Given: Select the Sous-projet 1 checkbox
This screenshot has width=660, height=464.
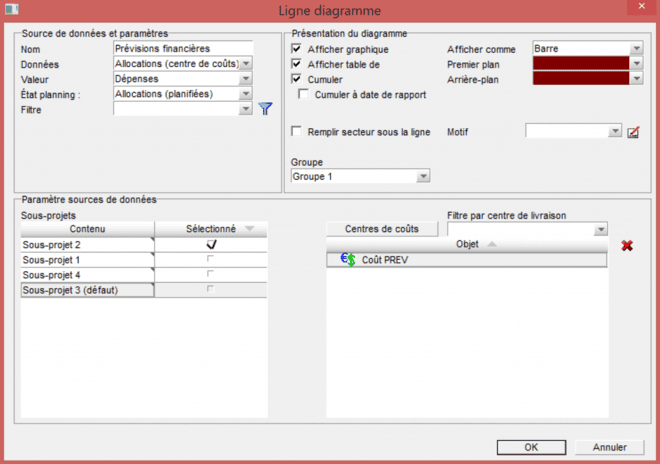Looking at the screenshot, I should (x=210, y=259).
